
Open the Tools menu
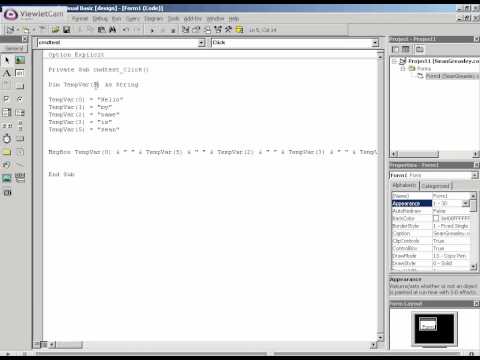coord(173,19)
